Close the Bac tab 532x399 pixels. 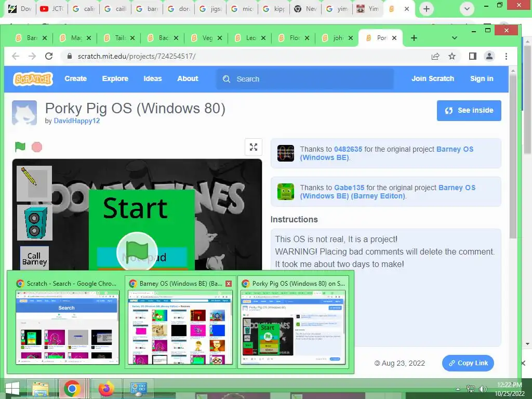pos(176,38)
